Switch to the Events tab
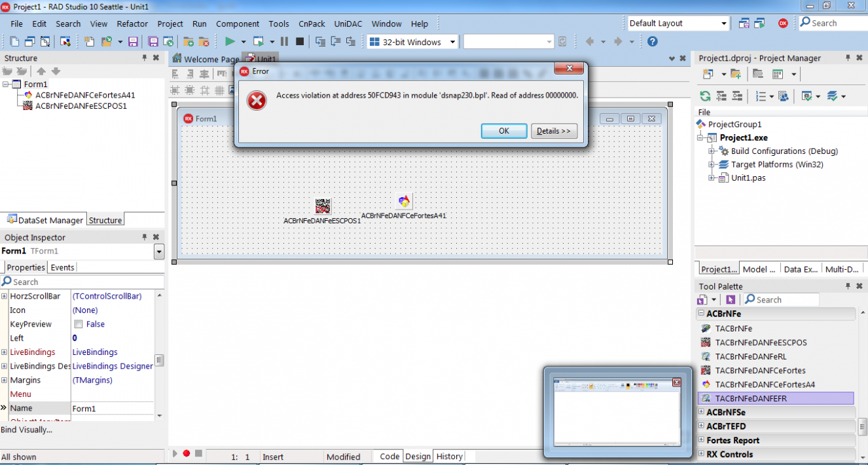868x465 pixels. tap(62, 267)
